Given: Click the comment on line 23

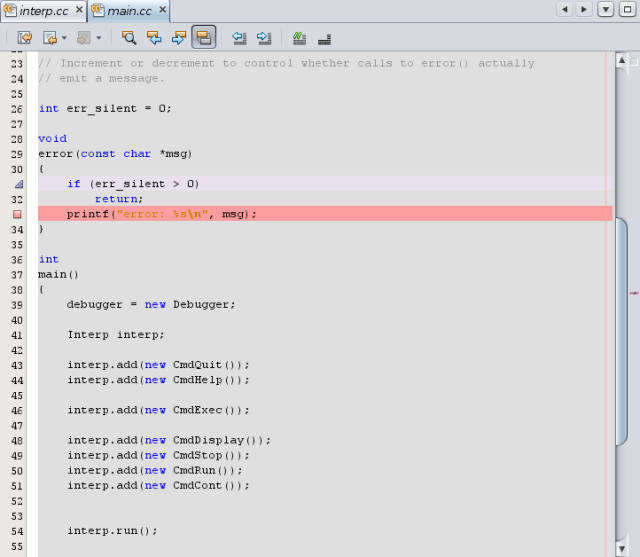Looking at the screenshot, I should pyautogui.click(x=286, y=63).
